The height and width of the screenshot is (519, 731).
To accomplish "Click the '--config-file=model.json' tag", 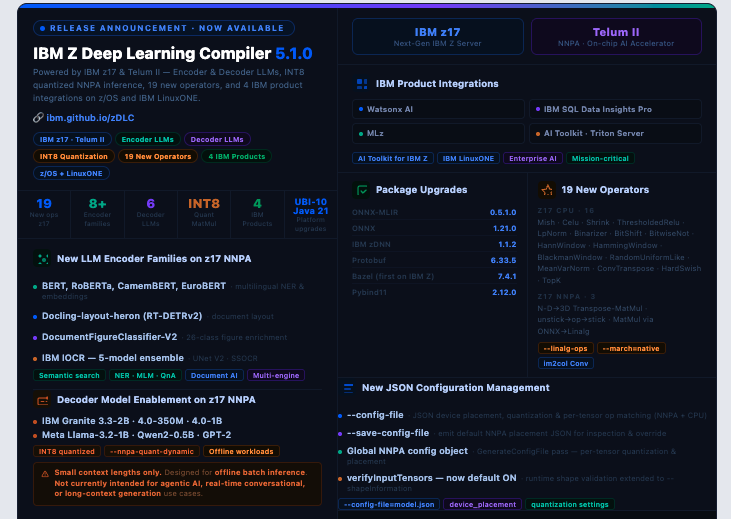I will tap(389, 504).
